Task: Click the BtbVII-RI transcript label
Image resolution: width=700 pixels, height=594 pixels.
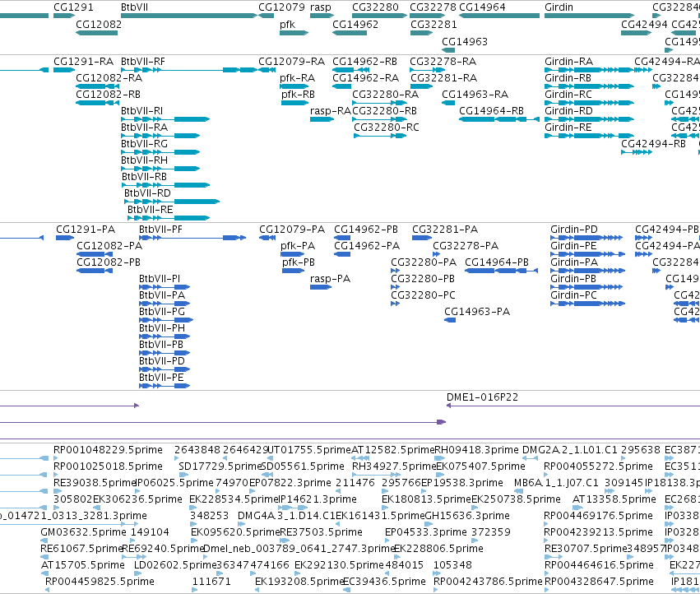Action: pyautogui.click(x=142, y=111)
